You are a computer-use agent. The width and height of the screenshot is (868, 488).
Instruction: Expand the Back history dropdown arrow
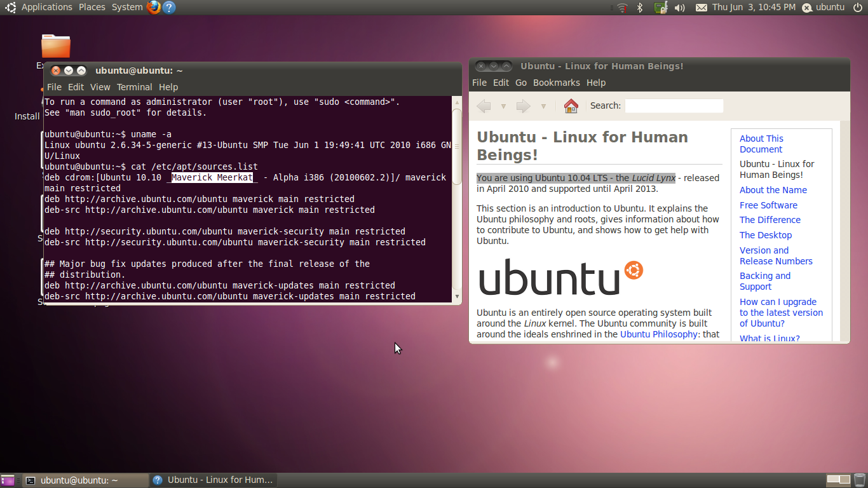[x=503, y=106]
